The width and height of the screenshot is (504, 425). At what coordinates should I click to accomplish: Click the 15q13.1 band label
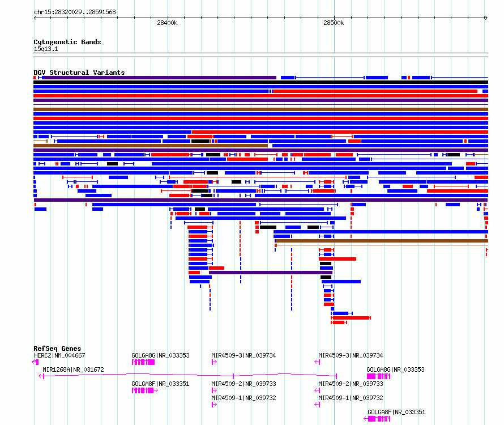click(46, 49)
